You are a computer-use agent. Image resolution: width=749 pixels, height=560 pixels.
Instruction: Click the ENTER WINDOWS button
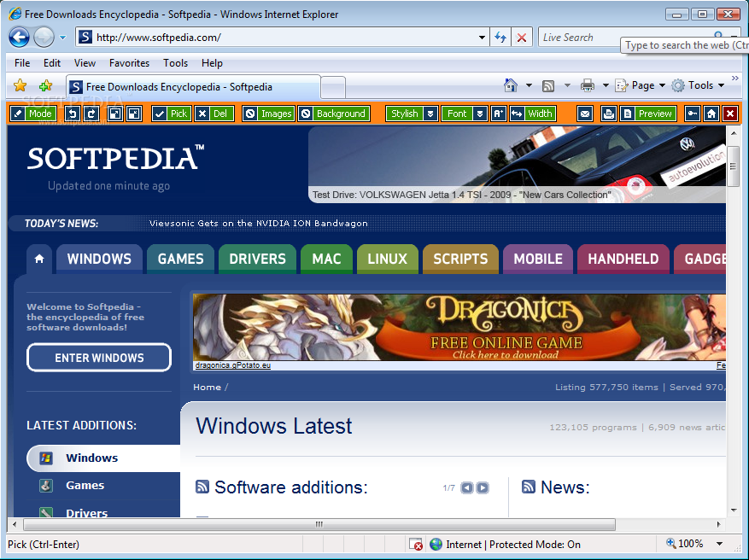click(x=99, y=358)
